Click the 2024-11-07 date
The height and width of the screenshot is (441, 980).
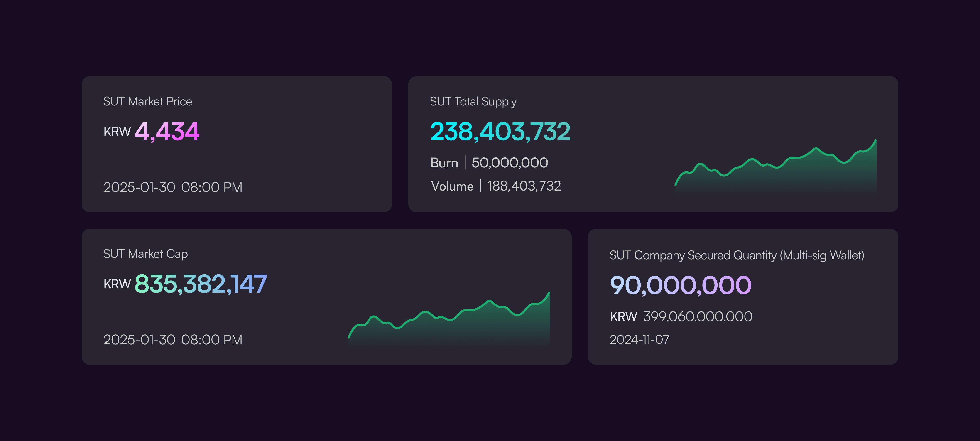(639, 339)
